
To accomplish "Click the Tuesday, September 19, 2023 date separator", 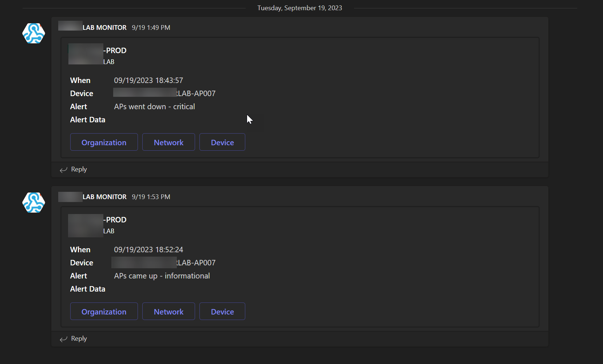I will 299,8.
